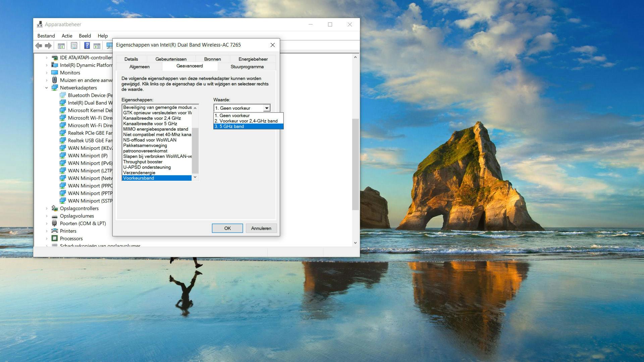Select the Monitors tree item
644x362 pixels.
click(x=70, y=73)
